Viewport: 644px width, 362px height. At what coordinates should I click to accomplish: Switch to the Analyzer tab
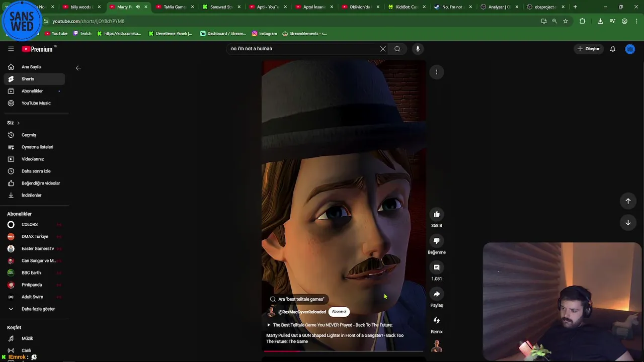pyautogui.click(x=499, y=7)
